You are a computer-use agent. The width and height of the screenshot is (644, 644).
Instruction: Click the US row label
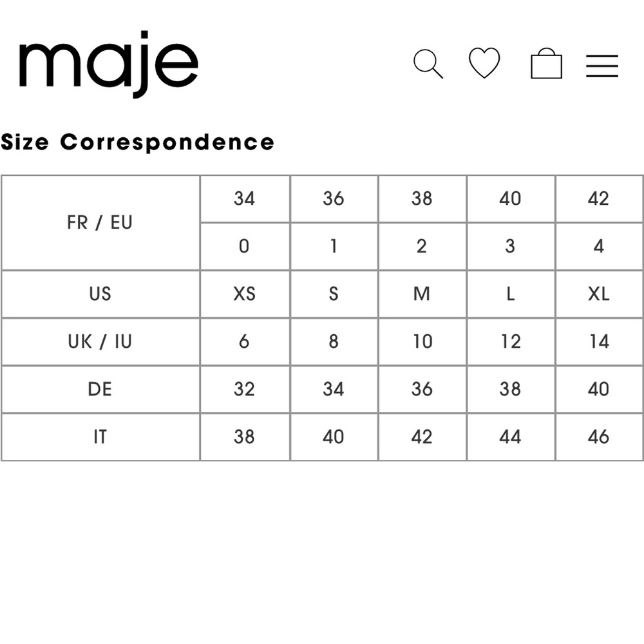coord(100,294)
